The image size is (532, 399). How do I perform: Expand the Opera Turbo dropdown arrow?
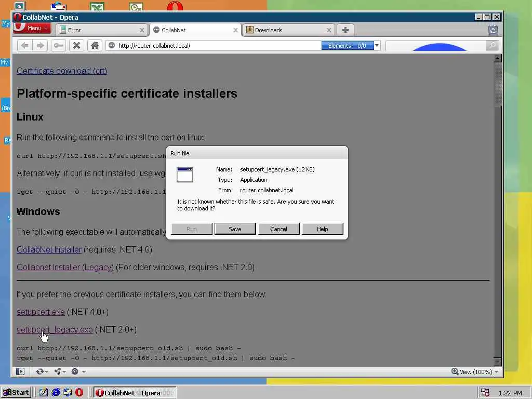(84, 372)
